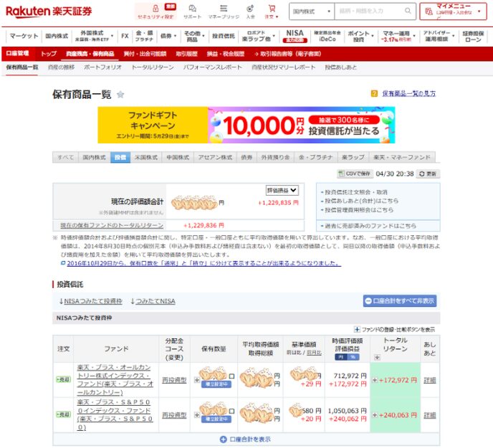This screenshot has height=448, width=493.
Task: Toggle % in 評価損益 unit switch
Action: pyautogui.click(x=353, y=357)
